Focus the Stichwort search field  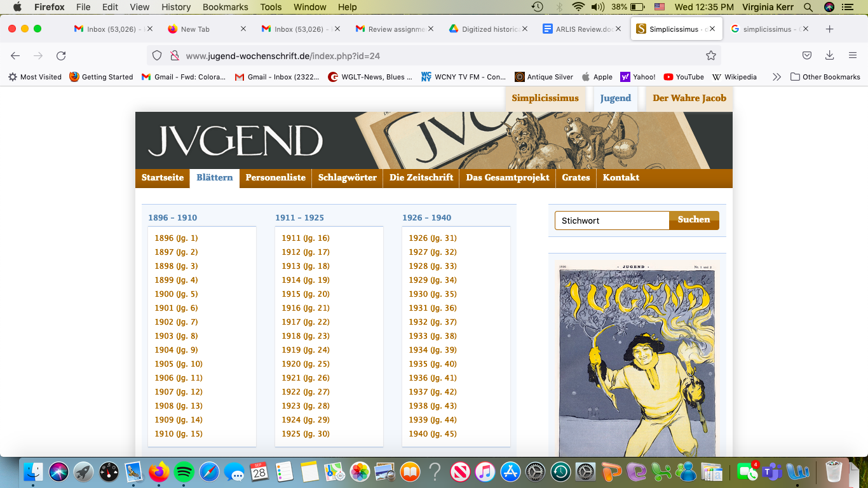(x=612, y=220)
